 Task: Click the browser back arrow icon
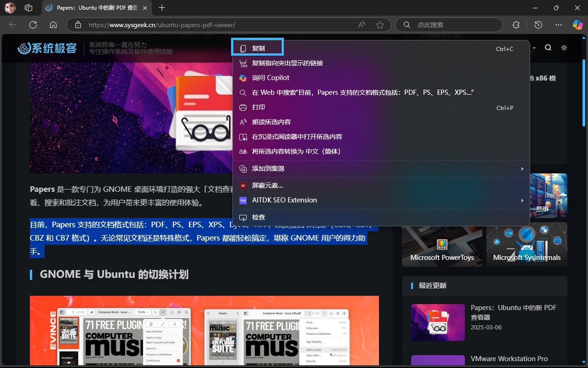pyautogui.click(x=13, y=25)
